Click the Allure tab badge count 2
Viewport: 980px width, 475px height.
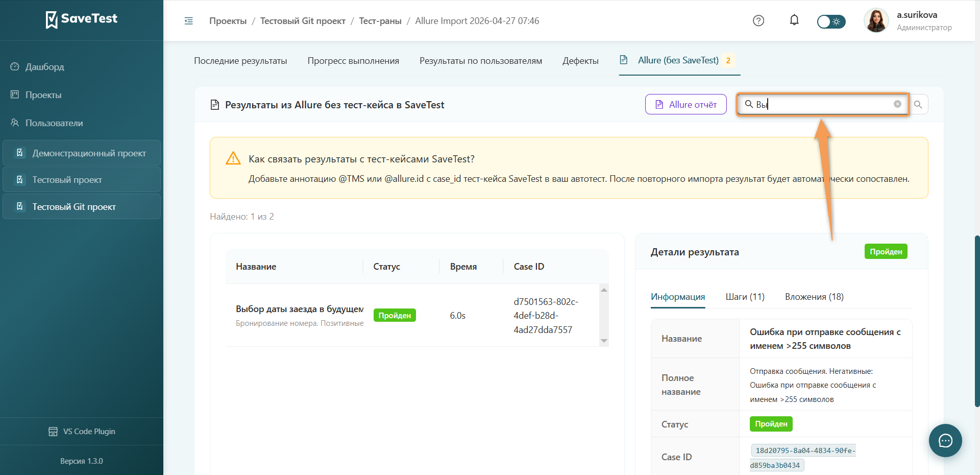[728, 60]
